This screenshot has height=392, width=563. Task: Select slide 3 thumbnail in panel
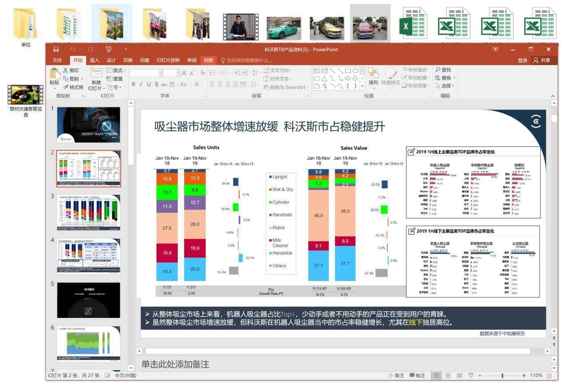(88, 212)
